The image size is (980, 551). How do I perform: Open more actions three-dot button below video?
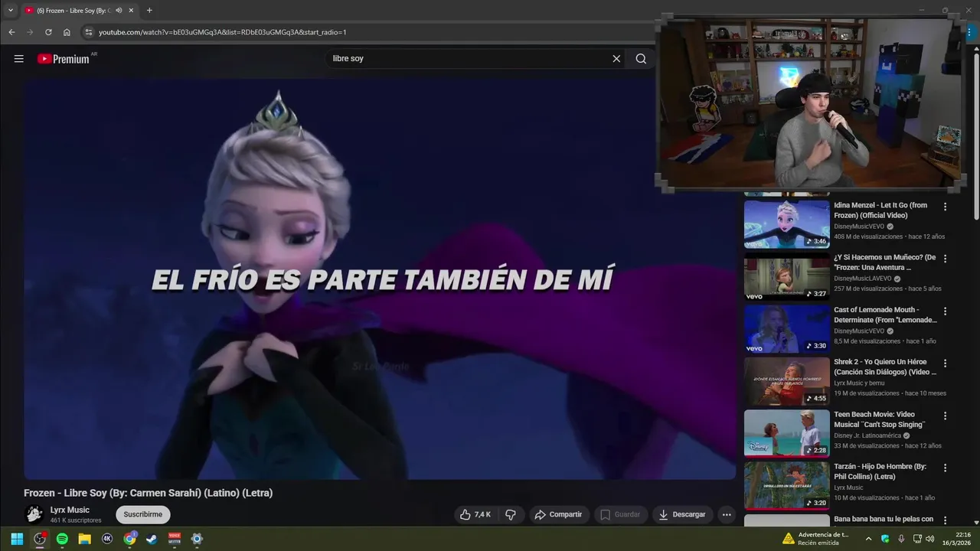(727, 514)
